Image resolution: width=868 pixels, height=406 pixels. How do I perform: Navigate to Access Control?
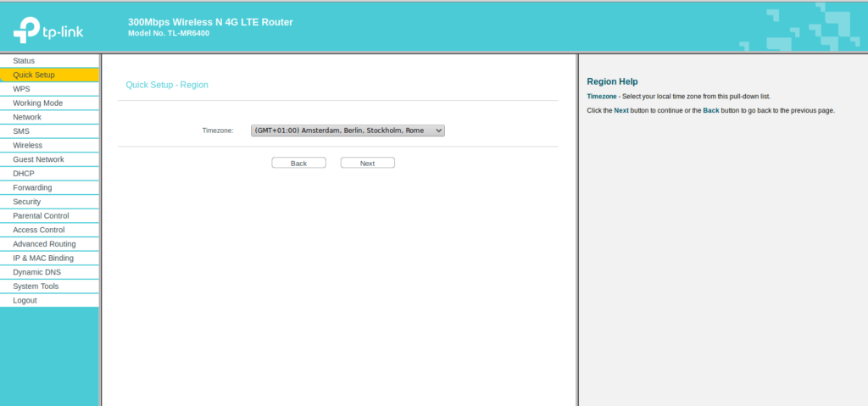click(x=38, y=230)
